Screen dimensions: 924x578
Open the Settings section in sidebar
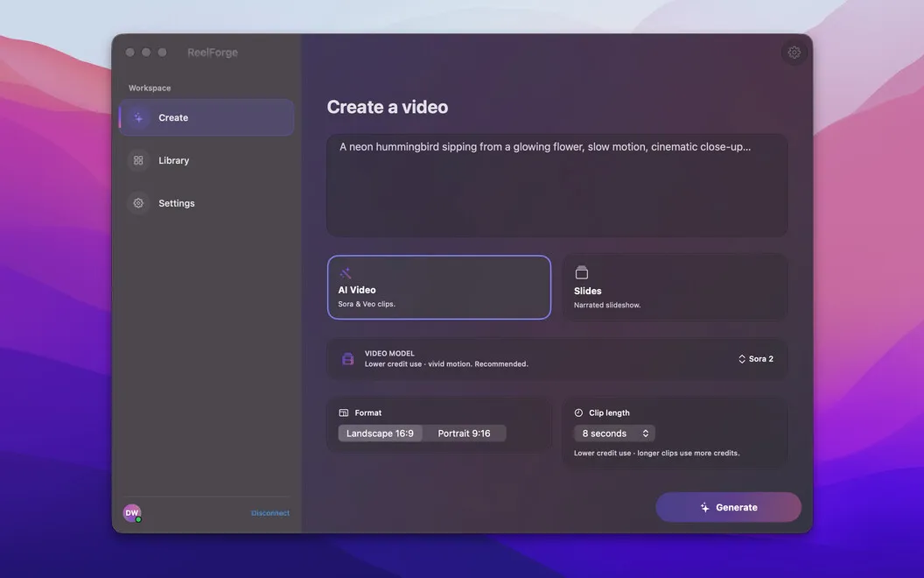point(206,203)
